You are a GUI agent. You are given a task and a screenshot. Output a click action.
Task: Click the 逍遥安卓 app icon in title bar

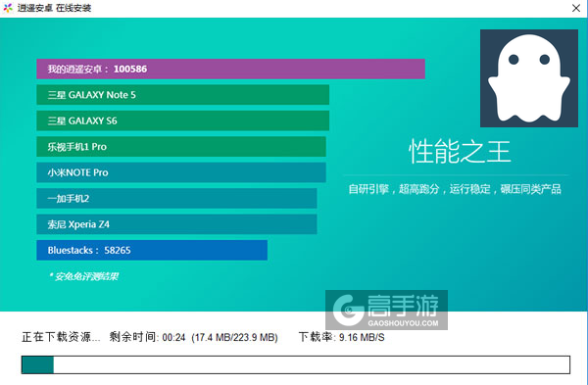click(8, 8)
